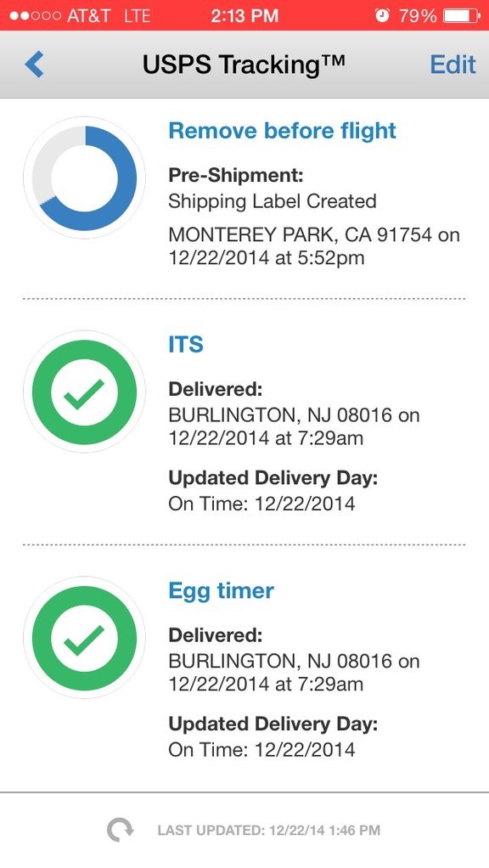Tap the 2:13 PM clock
This screenshot has height=868, width=489.
tap(244, 15)
